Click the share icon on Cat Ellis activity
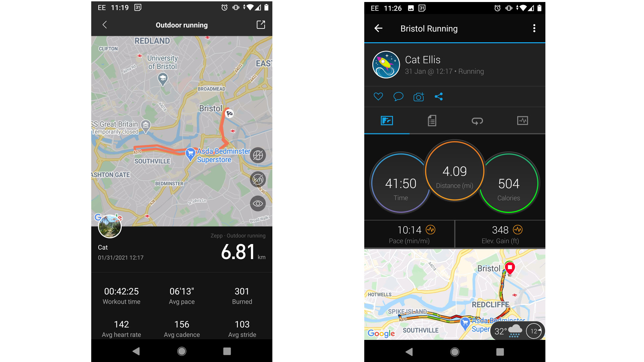 [438, 97]
